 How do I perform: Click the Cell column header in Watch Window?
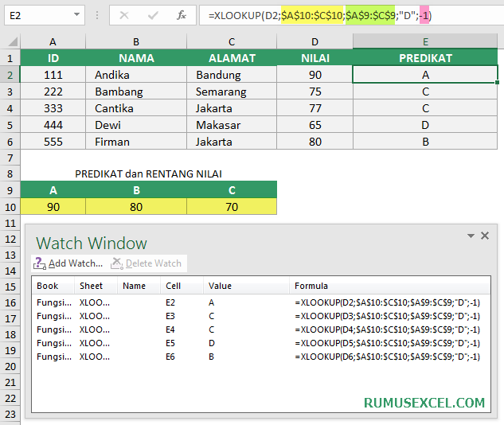[x=182, y=286]
